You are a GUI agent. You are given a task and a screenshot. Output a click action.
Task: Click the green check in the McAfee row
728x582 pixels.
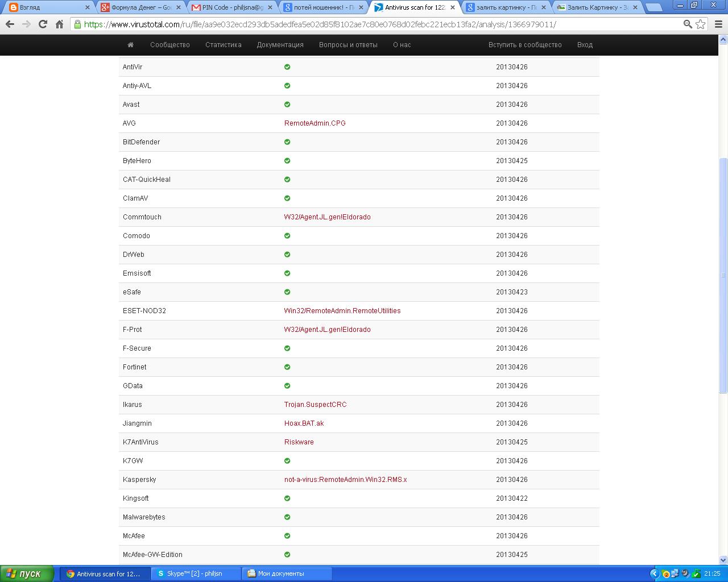287,536
